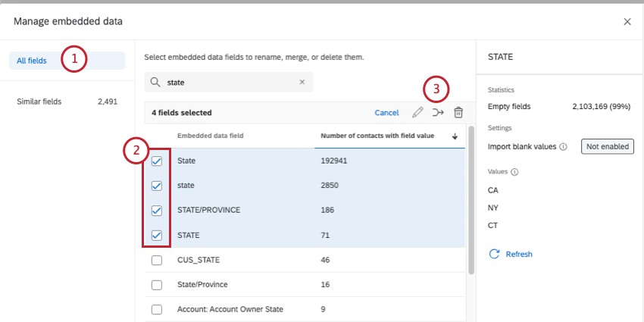This screenshot has height=322, width=644.
Task: Check the Account: Account Owner State checkbox
Action: [x=157, y=309]
